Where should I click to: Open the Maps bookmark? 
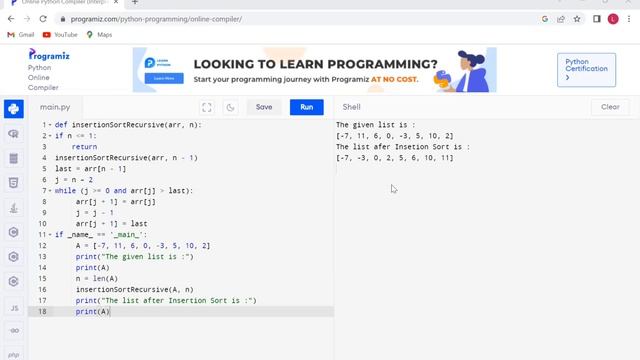99,35
